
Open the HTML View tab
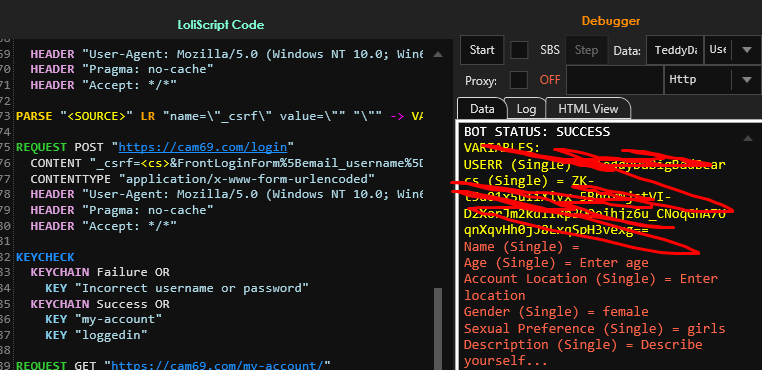[588, 109]
